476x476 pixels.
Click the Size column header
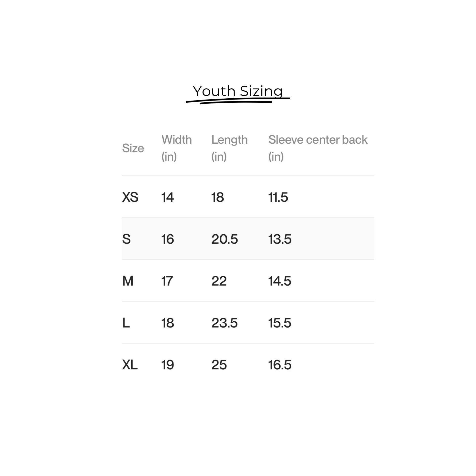(x=133, y=148)
